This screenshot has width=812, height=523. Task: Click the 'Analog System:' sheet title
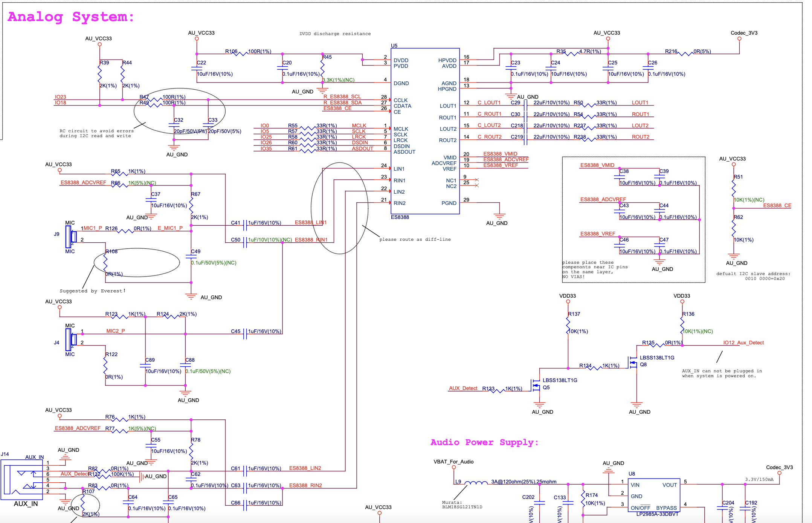71,17
